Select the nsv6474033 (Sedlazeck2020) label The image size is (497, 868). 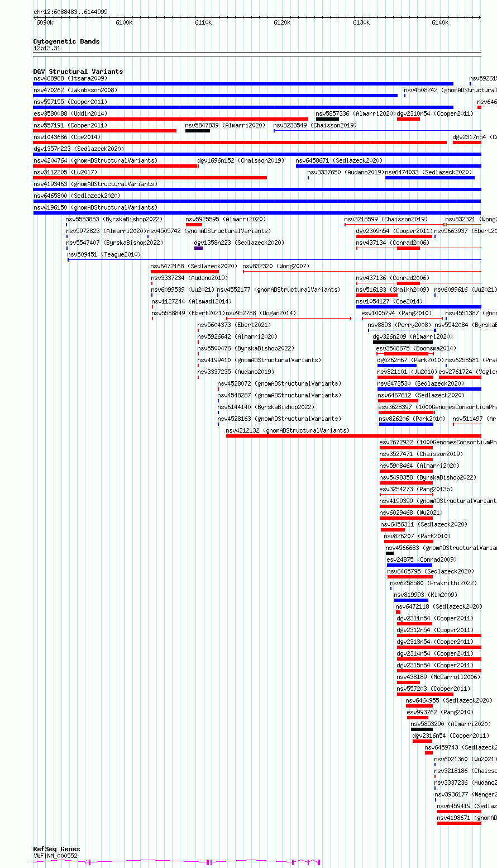(429, 172)
